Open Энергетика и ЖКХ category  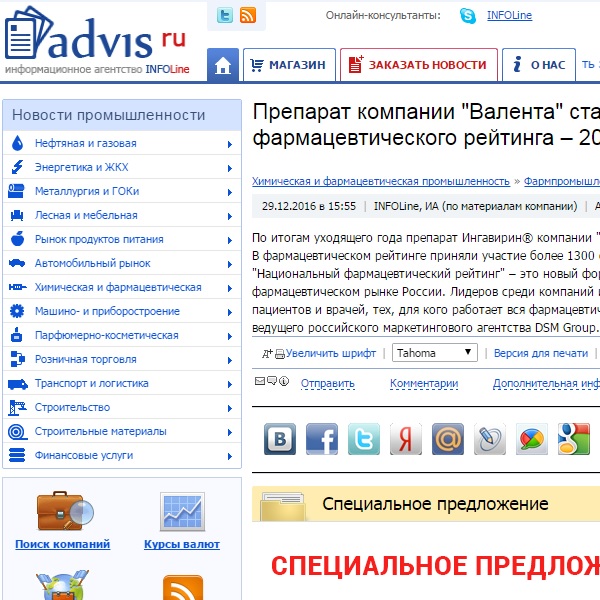pos(82,167)
